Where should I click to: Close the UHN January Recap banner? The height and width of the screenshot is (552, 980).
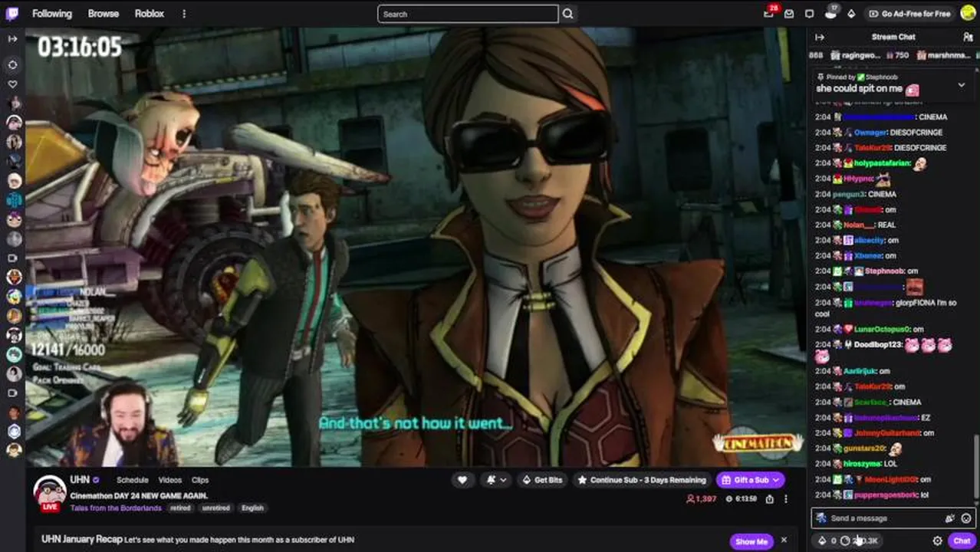(x=784, y=540)
